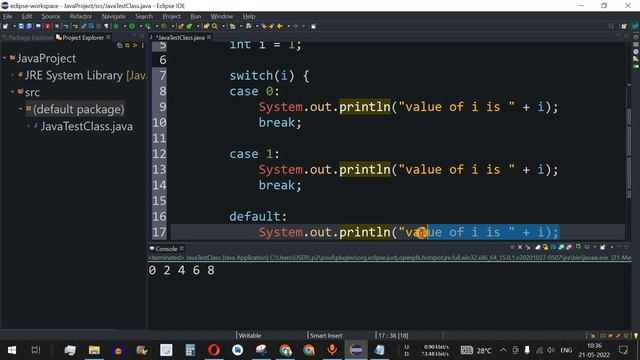Toggle Show Console on standard out change

pyautogui.click(x=561, y=247)
